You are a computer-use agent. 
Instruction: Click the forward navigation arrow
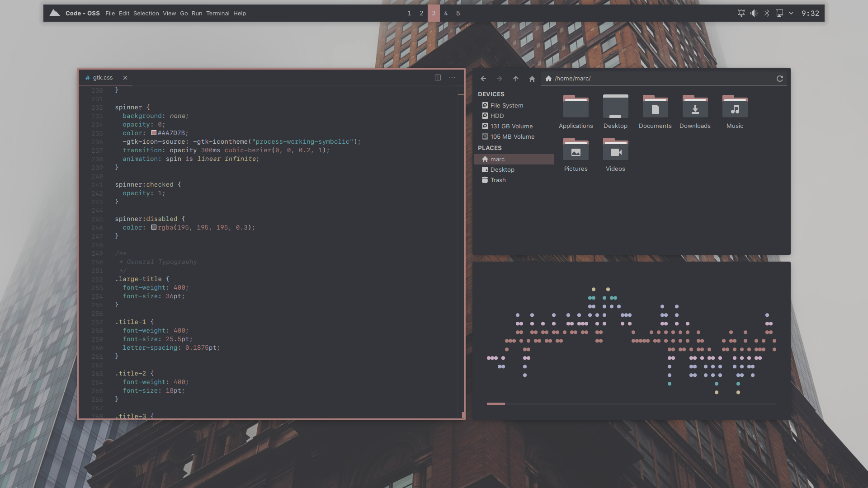click(500, 79)
